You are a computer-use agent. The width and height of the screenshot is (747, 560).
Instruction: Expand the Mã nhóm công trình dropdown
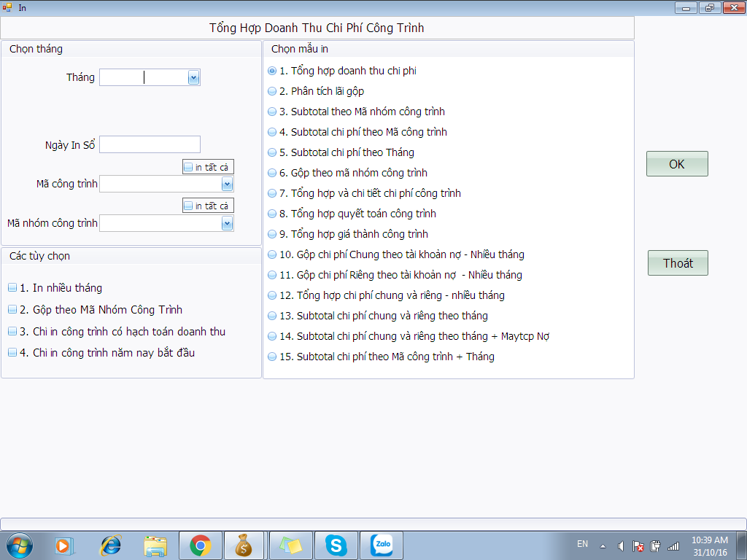pos(228,223)
